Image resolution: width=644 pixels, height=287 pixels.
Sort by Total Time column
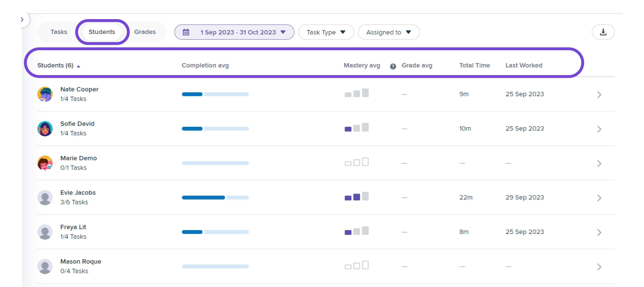(475, 65)
